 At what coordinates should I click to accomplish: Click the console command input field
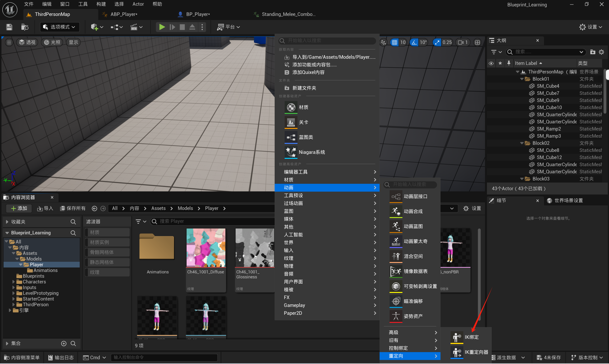(164, 358)
